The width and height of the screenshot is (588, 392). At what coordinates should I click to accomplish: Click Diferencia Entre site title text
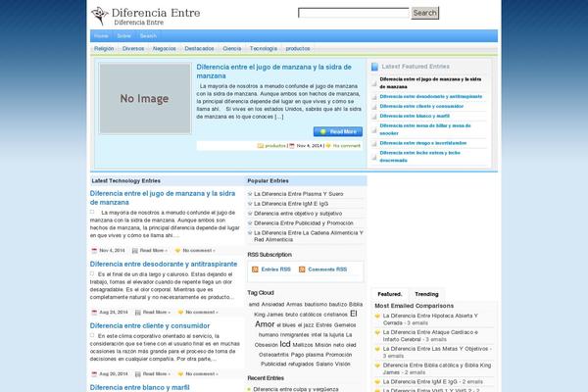pos(156,13)
